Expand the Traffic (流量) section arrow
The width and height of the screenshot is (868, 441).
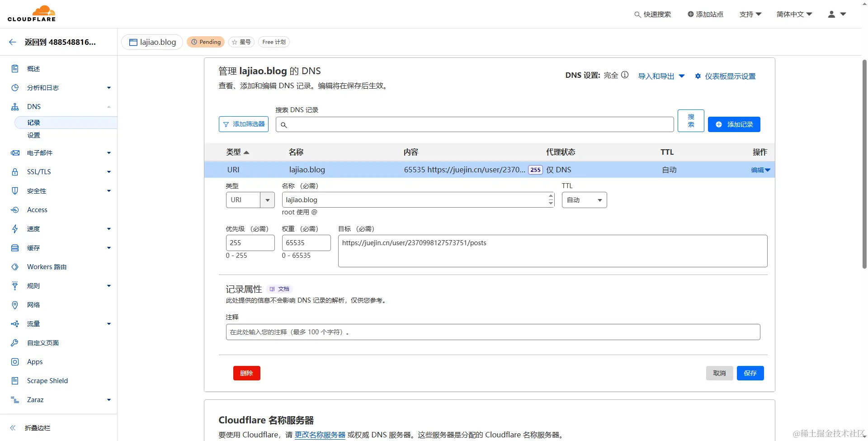click(x=109, y=324)
